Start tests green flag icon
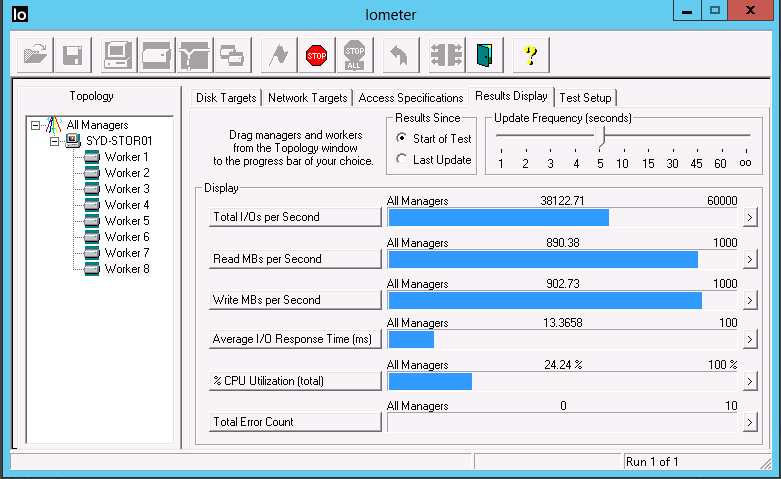 click(x=278, y=55)
